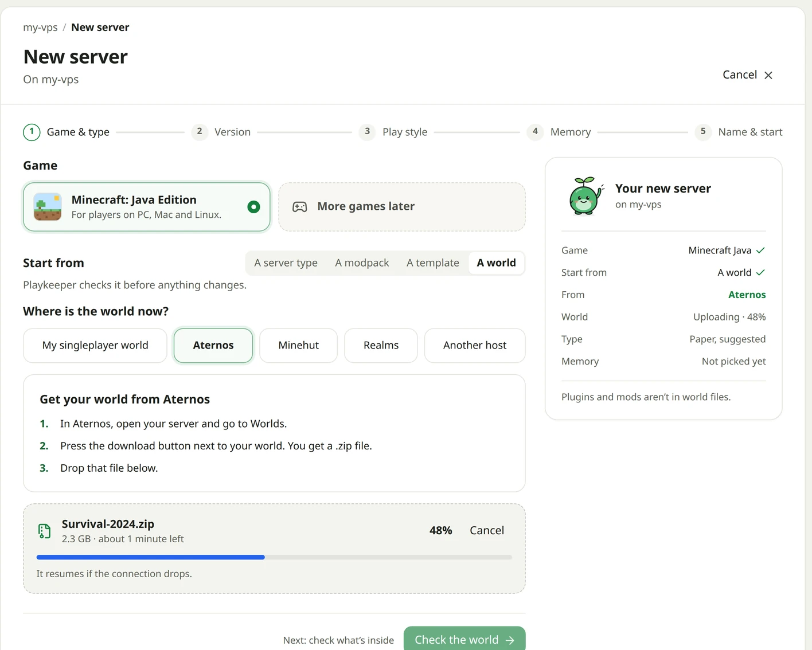
Task: Click the game controller icon
Action: (x=300, y=207)
